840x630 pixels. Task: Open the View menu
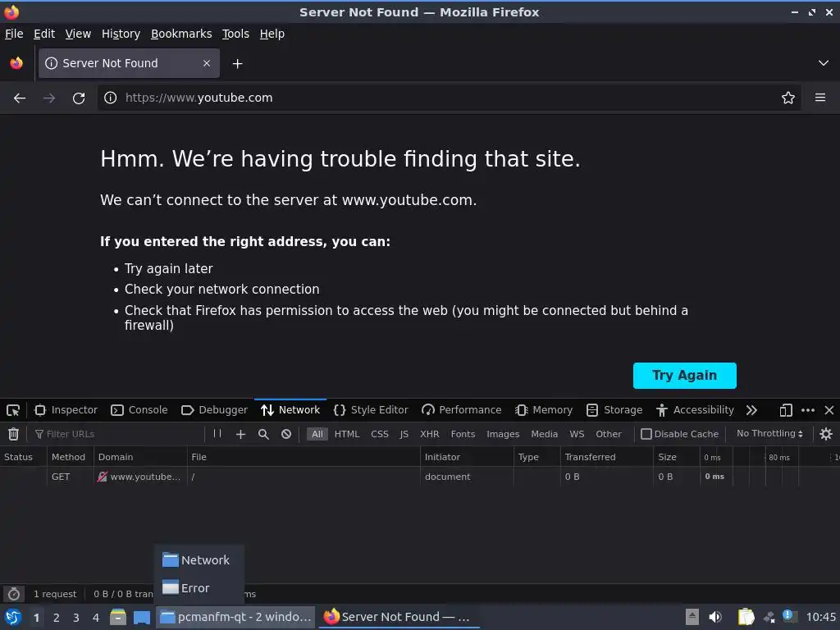pos(78,34)
